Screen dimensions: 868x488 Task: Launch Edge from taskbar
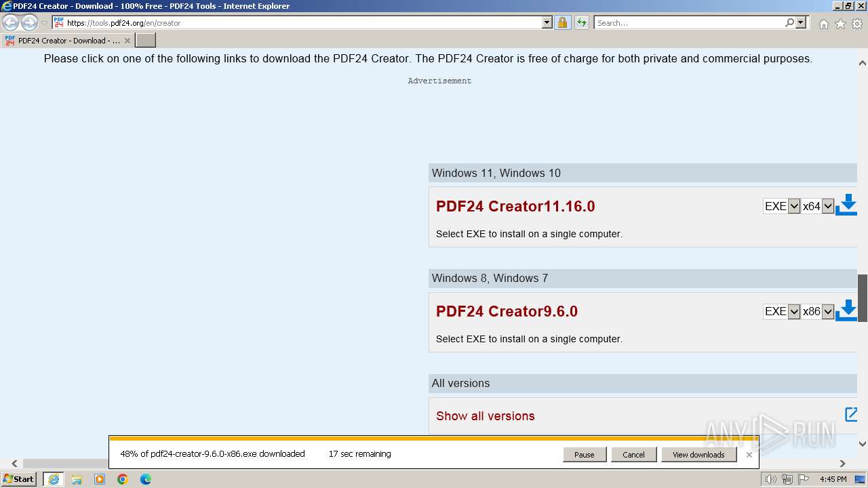tap(146, 479)
